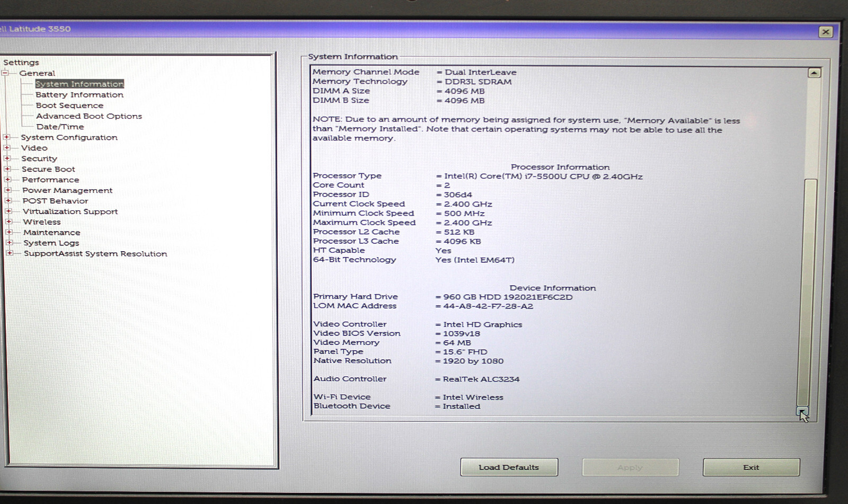Expand the Secure Boot node
Viewport: 848px width, 504px height.
tap(7, 169)
